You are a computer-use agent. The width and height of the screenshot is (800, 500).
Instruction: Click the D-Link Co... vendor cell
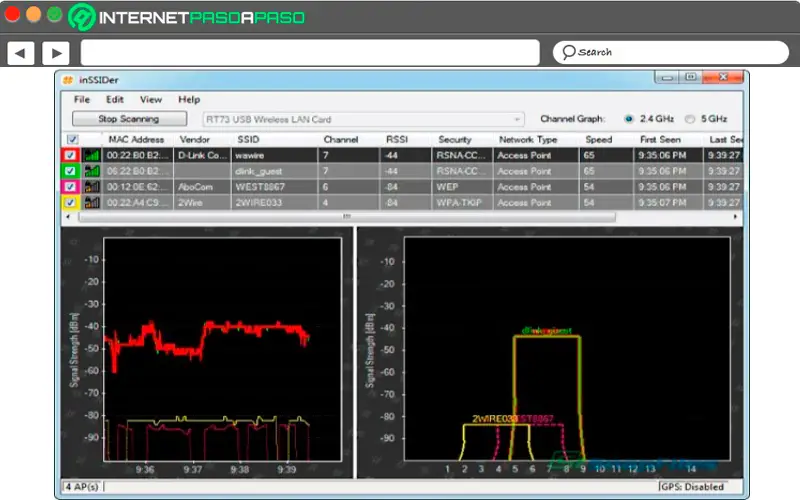[203, 155]
